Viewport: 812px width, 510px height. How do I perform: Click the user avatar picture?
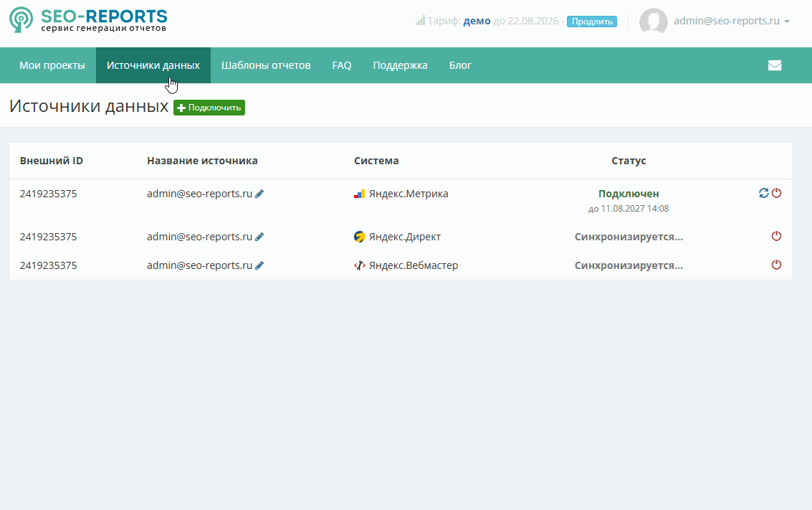tap(654, 22)
